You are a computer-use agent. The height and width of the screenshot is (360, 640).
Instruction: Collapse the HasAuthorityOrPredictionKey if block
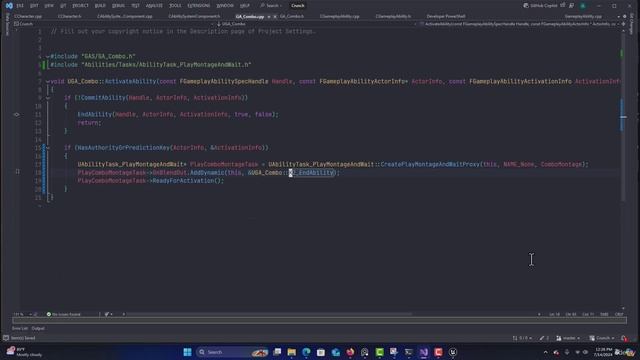pyautogui.click(x=47, y=148)
